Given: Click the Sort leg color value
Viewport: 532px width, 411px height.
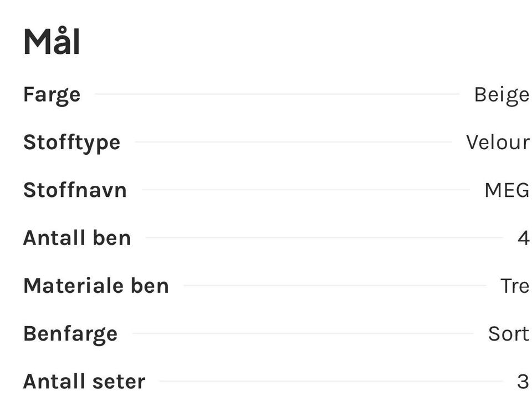Looking at the screenshot, I should pyautogui.click(x=508, y=333).
